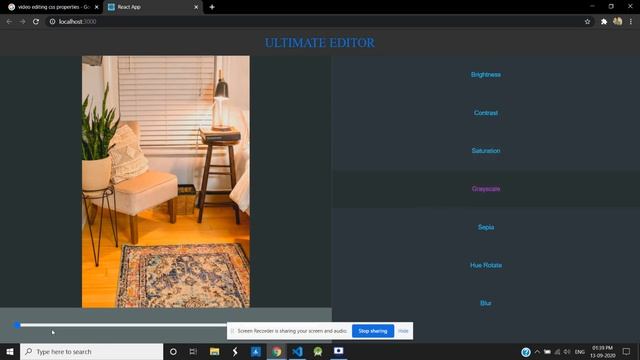
Task: Click the ULTIMATE EDITOR heading
Action: 320,43
